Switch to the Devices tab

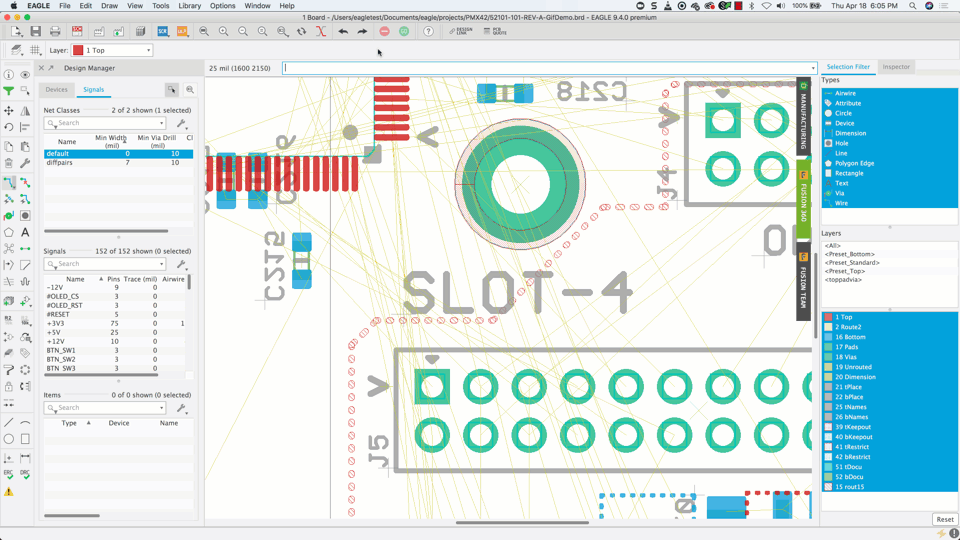[x=56, y=90]
